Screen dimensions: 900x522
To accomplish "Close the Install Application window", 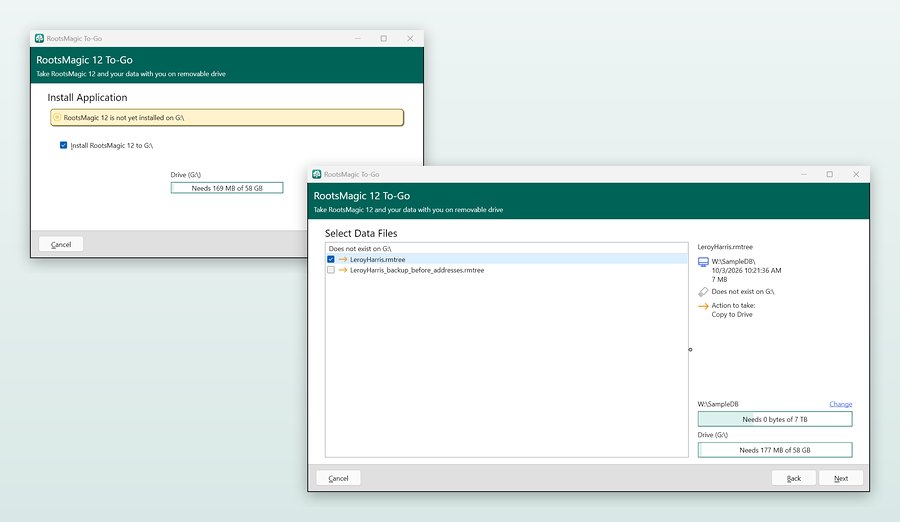I will [x=410, y=38].
